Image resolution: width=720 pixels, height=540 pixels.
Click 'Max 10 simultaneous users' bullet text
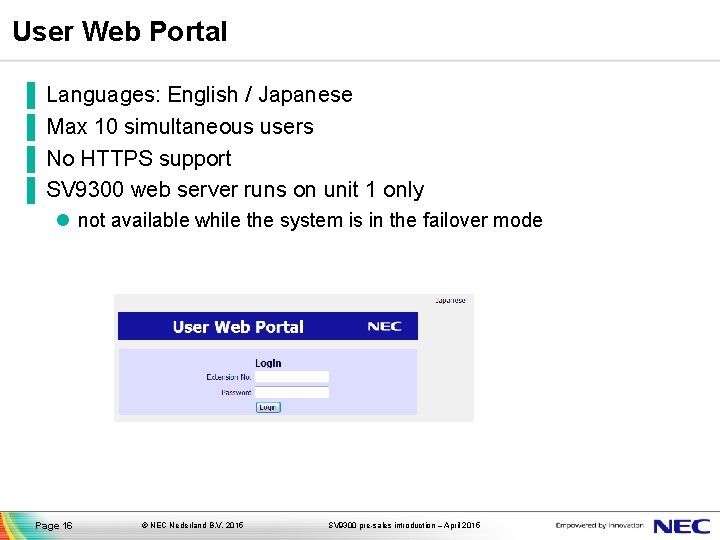pyautogui.click(x=180, y=126)
